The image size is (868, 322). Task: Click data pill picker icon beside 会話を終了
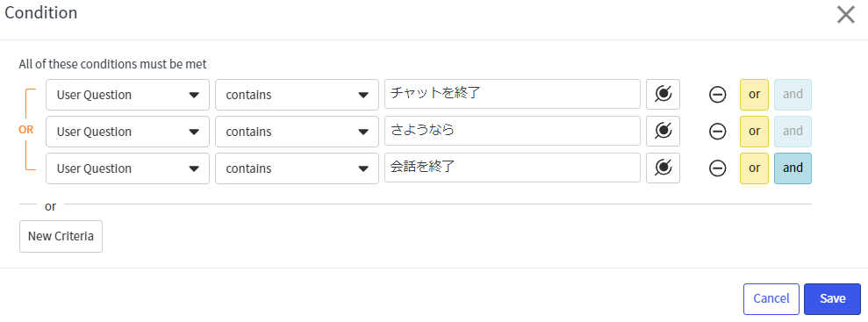point(663,168)
